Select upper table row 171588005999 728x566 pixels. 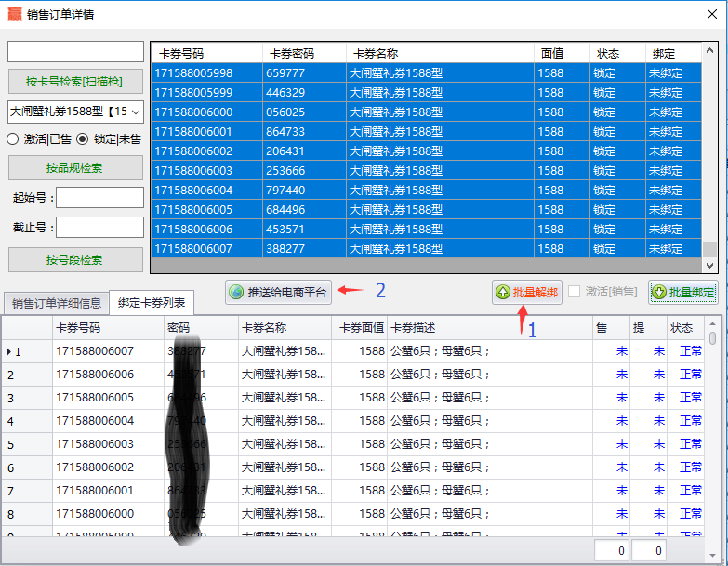coord(426,93)
